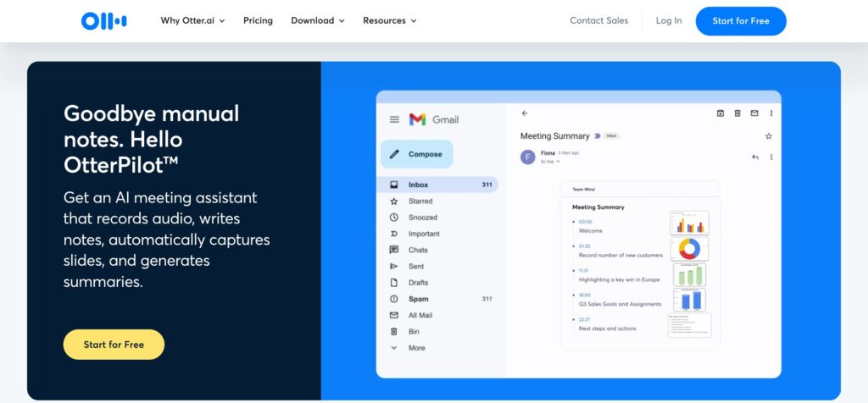Click the envelope mark-as-unread icon
The width and height of the screenshot is (868, 403).
pyautogui.click(x=754, y=113)
